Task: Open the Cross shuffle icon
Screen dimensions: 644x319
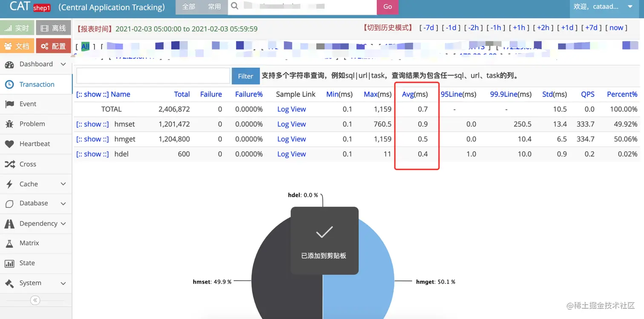Action: [9, 164]
